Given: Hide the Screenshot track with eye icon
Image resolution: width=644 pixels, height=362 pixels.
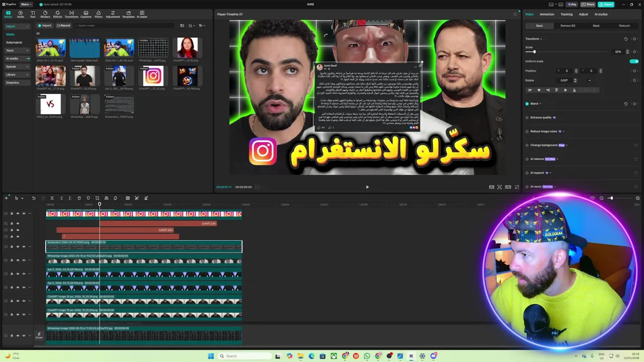Looking at the screenshot, I should [x=18, y=246].
